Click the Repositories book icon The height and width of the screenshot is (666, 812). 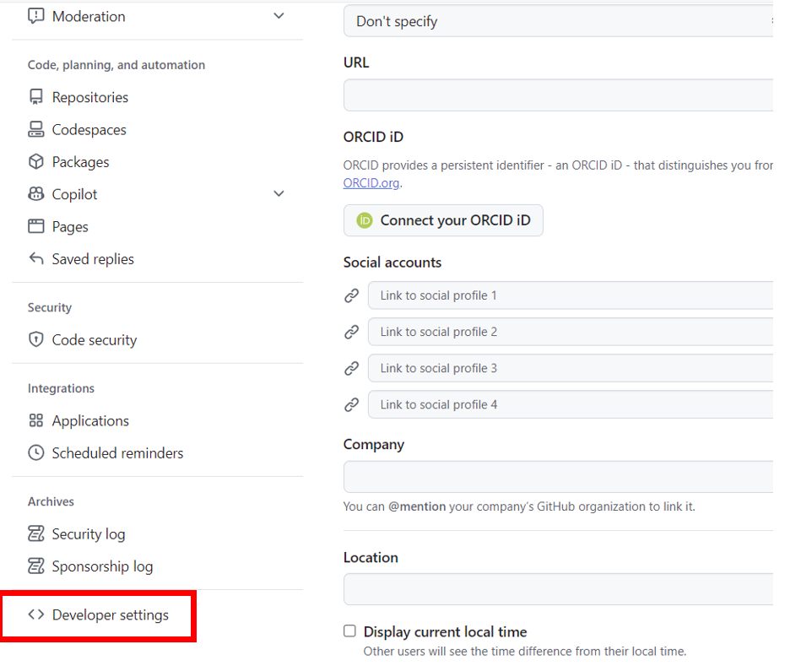click(x=35, y=97)
